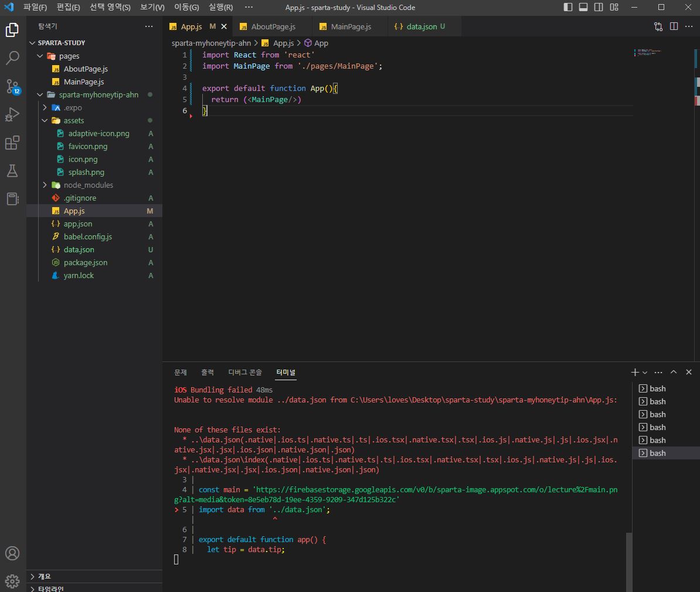Open the notebook-style activity bar icon below Testing
The height and width of the screenshot is (592, 700).
[x=12, y=199]
